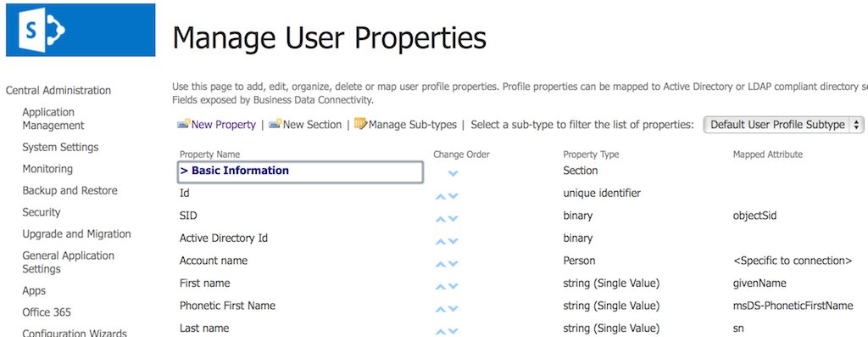Click the sn mapped attribute

coord(738,329)
